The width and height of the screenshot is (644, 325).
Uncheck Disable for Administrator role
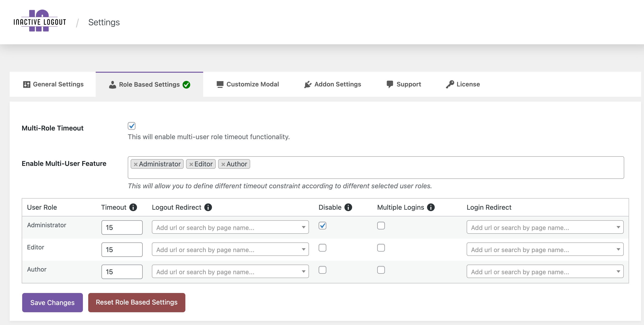(322, 226)
